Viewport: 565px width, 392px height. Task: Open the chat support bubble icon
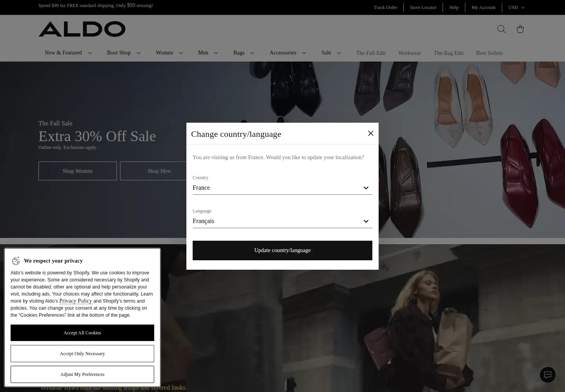pos(548,375)
